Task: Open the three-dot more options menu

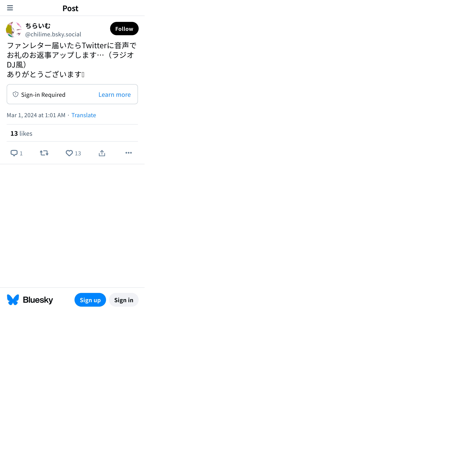Action: point(129,153)
